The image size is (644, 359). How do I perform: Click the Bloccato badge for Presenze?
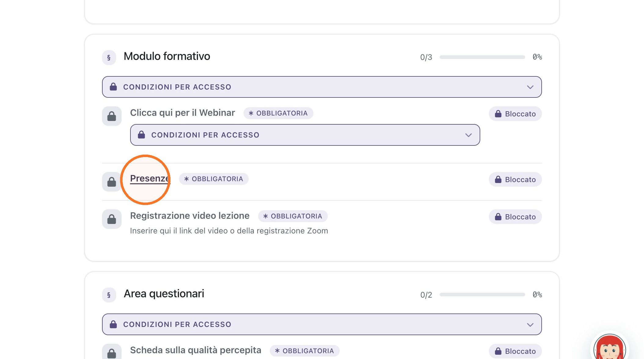(x=515, y=179)
